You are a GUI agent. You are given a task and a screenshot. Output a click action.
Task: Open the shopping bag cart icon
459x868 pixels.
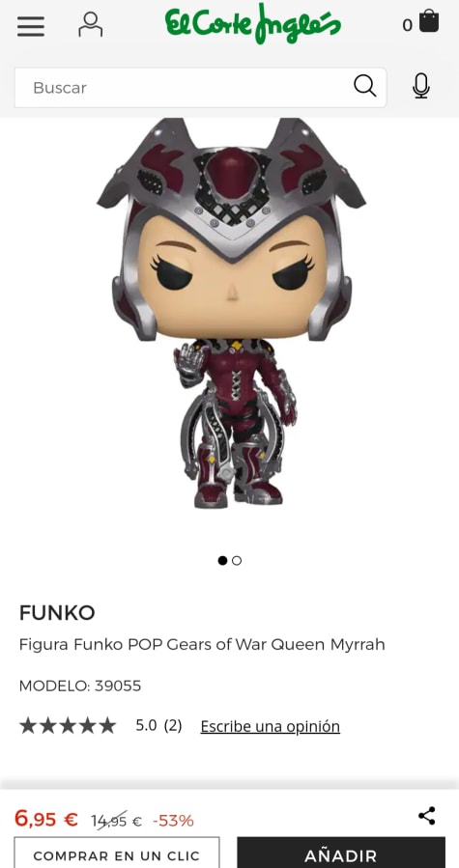click(428, 22)
